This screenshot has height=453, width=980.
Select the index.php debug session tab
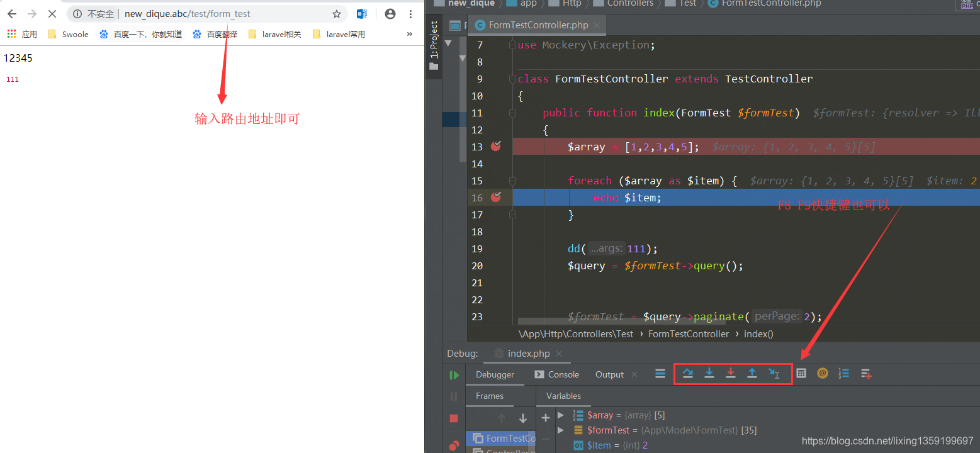point(527,354)
